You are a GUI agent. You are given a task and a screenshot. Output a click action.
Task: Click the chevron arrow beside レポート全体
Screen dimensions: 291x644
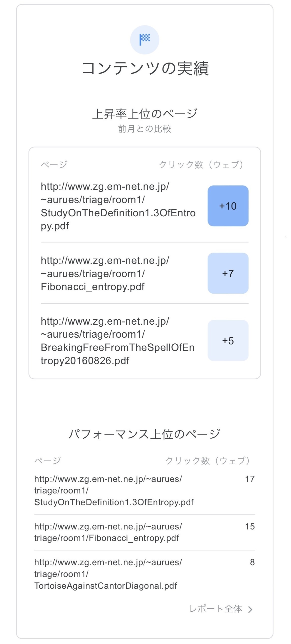pyautogui.click(x=250, y=609)
